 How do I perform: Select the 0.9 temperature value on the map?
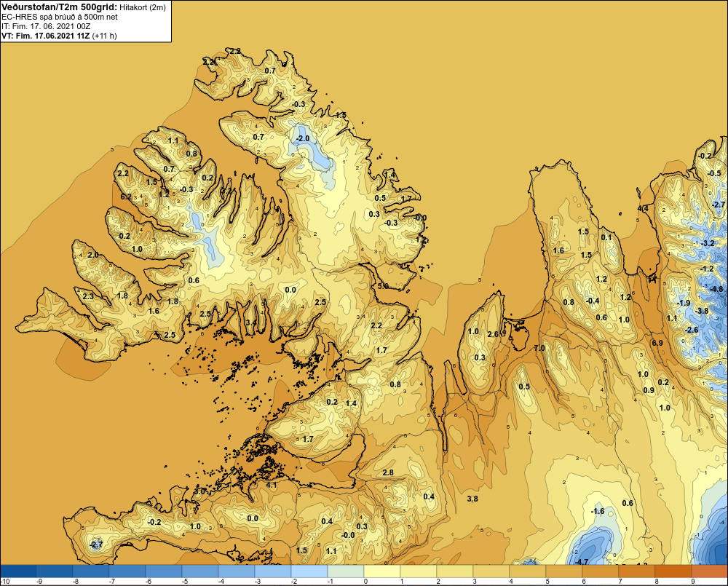coord(649,390)
